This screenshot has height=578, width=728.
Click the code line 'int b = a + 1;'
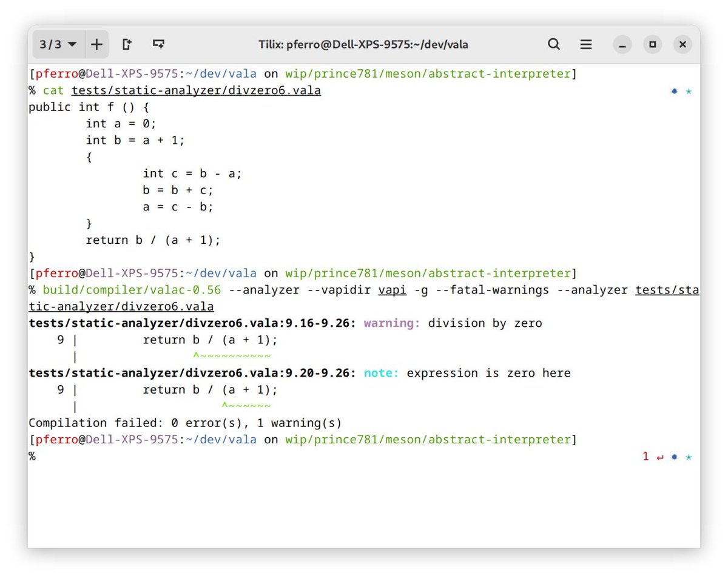[x=135, y=140]
